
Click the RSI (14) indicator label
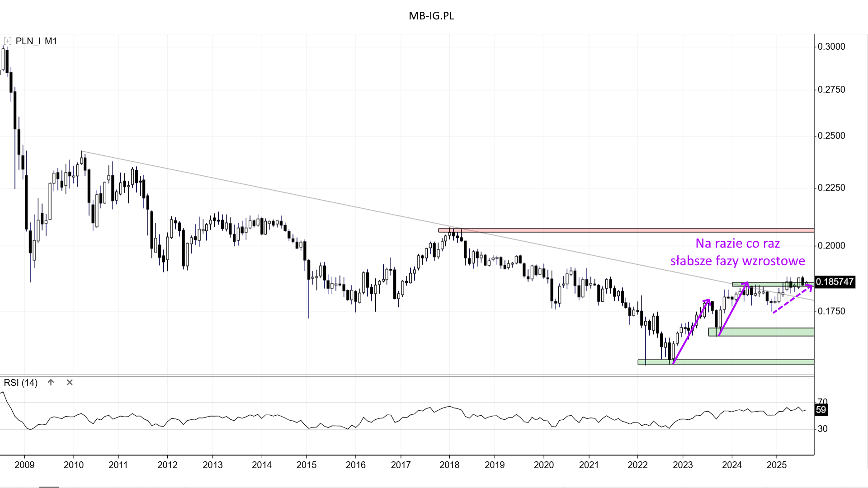21,383
